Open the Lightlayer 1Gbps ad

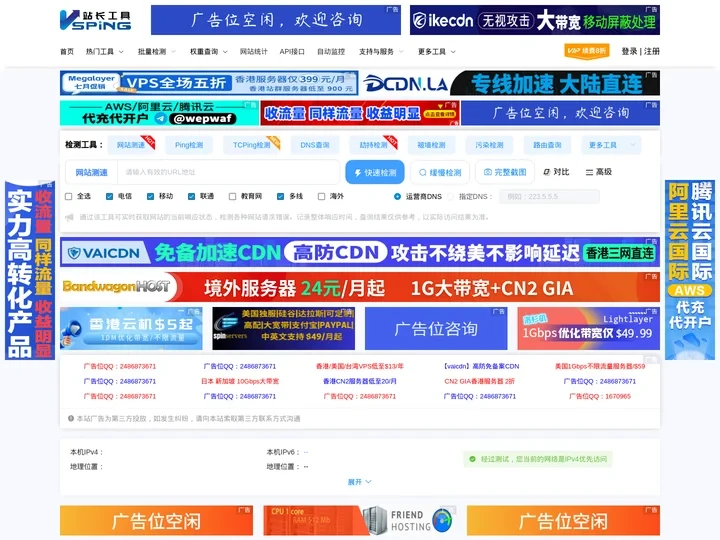coord(589,329)
